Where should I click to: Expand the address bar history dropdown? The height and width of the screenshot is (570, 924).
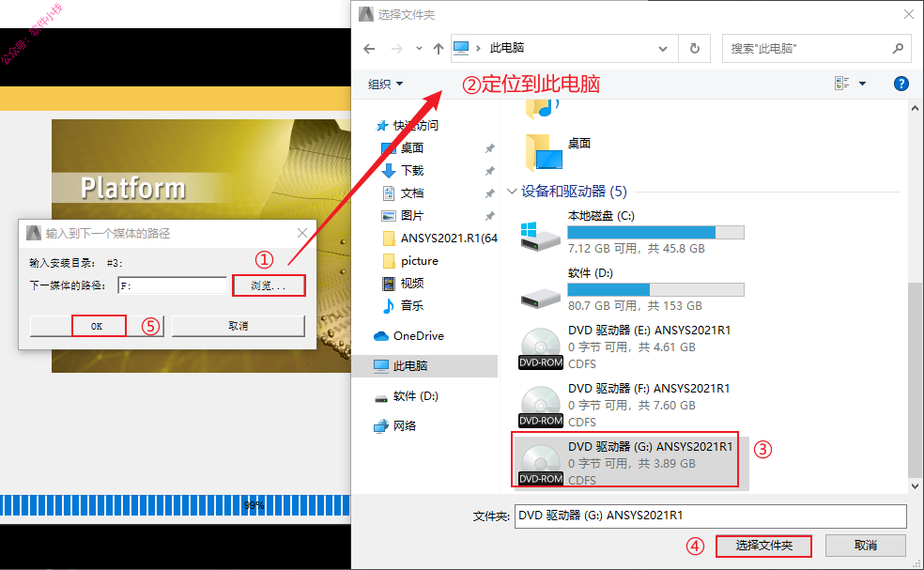tap(663, 48)
